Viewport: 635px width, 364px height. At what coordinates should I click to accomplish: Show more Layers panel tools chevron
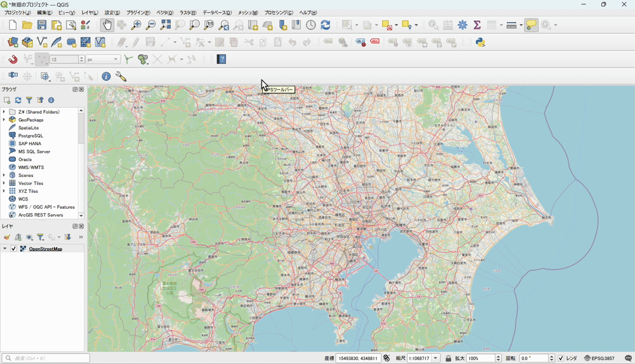(81, 237)
